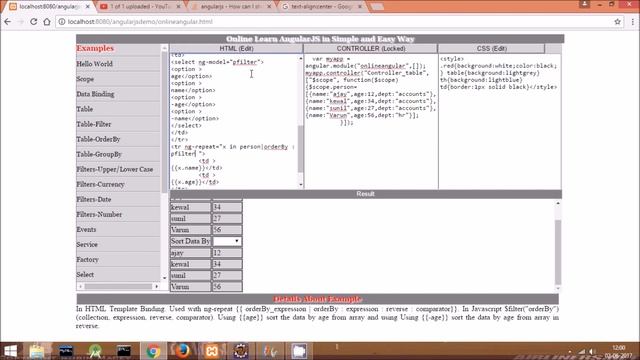Click the Examples list scroll down arrow
Image resolution: width=640 pixels, height=360 pixels.
point(164,278)
